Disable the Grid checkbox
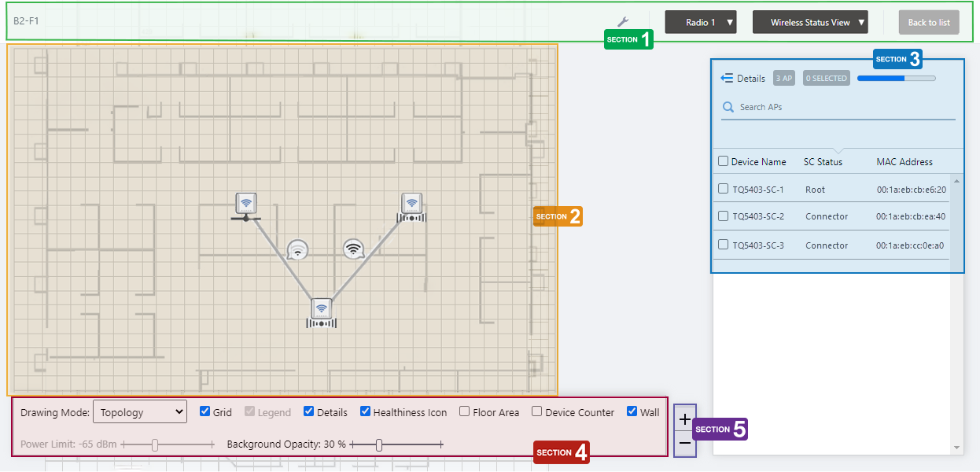Screen dimensions: 980x472 click(205, 411)
